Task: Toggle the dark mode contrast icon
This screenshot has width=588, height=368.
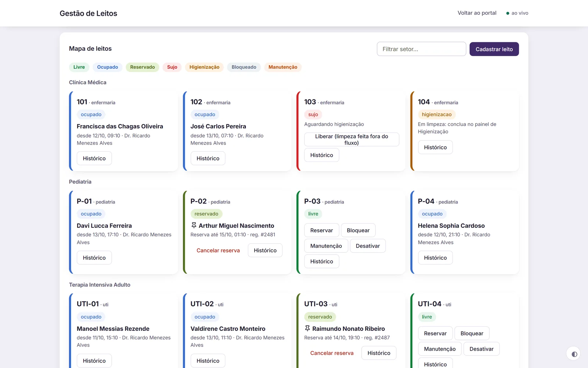Action: (x=574, y=354)
